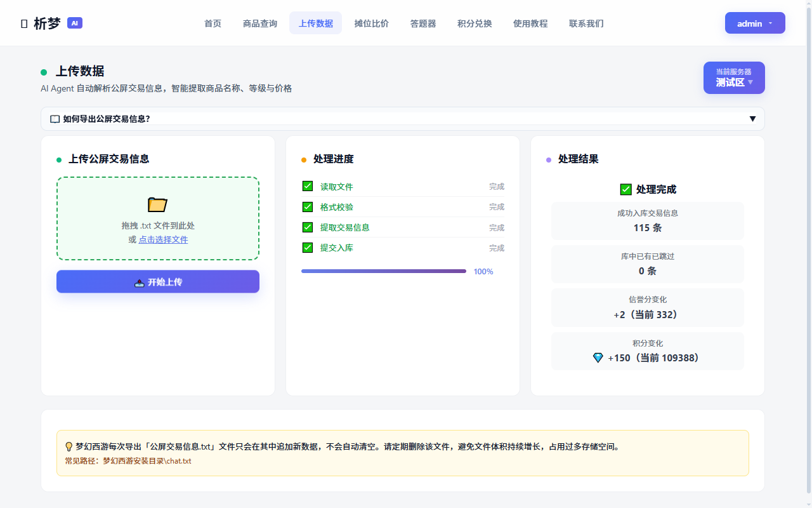The width and height of the screenshot is (812, 508).
Task: Switch to the 摊位比价 tab
Action: pyautogui.click(x=372, y=23)
